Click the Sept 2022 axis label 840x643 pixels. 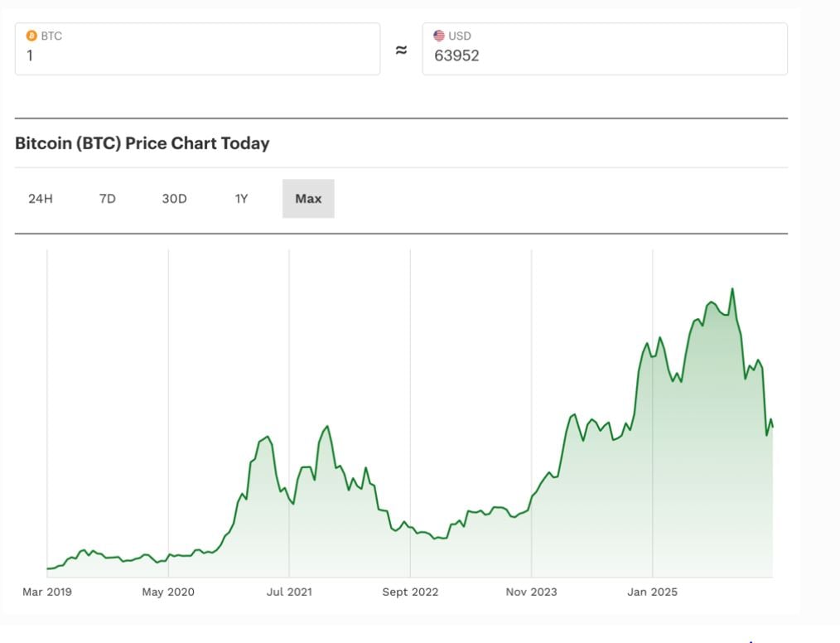click(411, 592)
